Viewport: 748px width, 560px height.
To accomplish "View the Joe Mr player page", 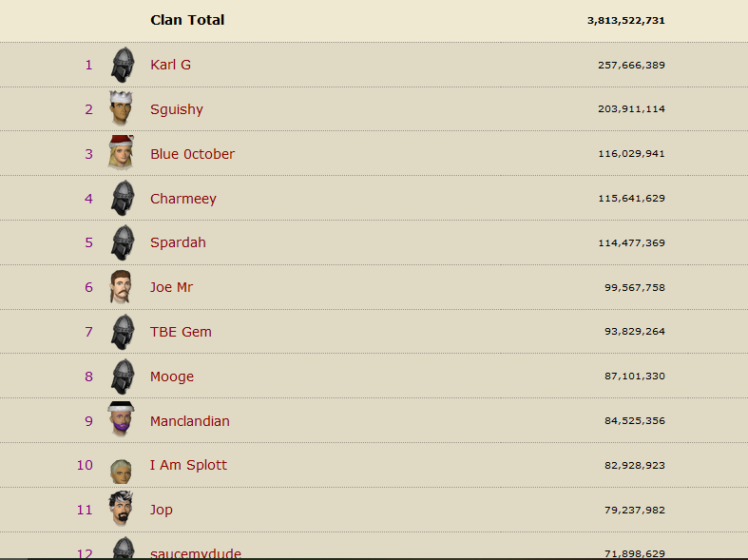I will pyautogui.click(x=172, y=287).
